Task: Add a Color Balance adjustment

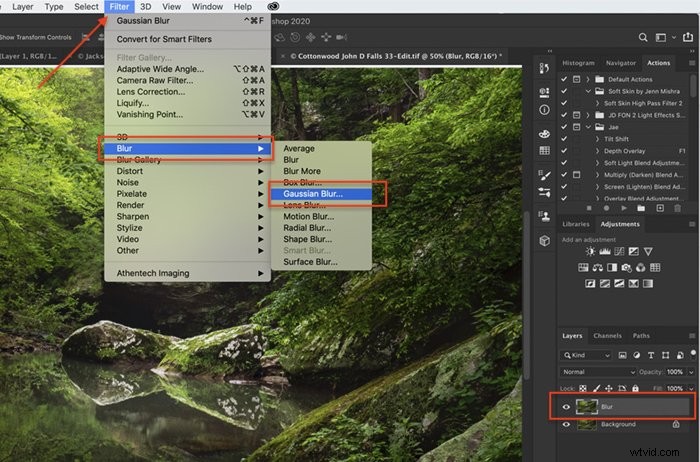Action: pos(598,267)
